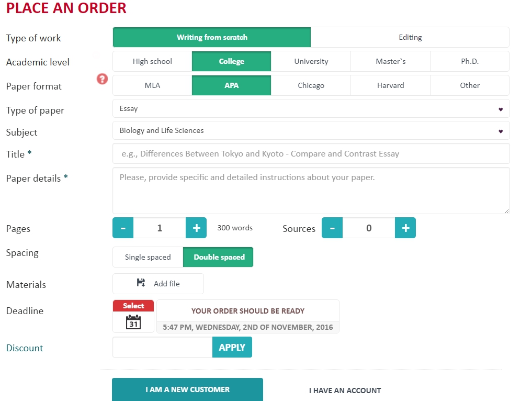Decrease pages with the minus button
The image size is (532, 401).
tap(123, 228)
